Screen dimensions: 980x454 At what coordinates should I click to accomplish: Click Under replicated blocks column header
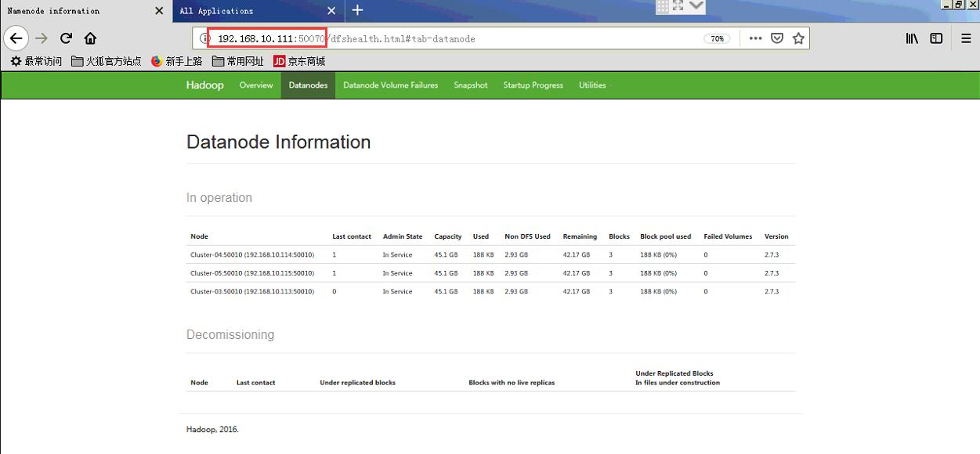357,383
